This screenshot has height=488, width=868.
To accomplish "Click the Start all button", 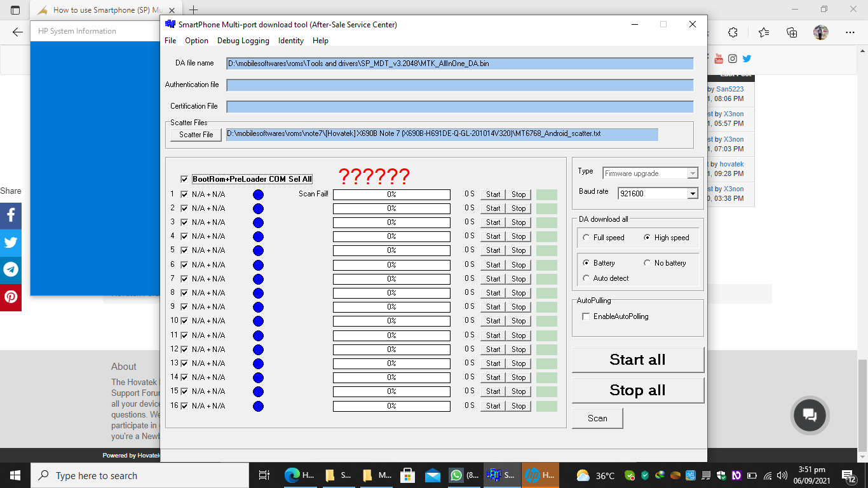I will click(638, 360).
